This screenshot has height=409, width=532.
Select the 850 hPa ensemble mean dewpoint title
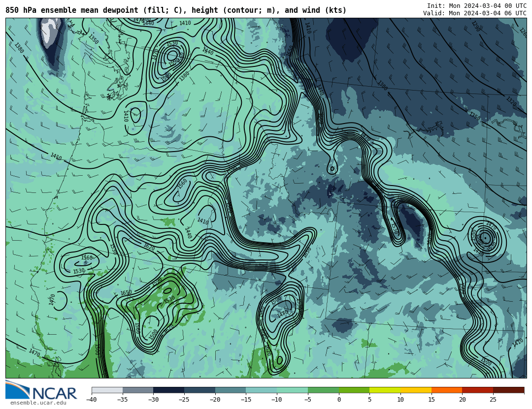coord(176,10)
